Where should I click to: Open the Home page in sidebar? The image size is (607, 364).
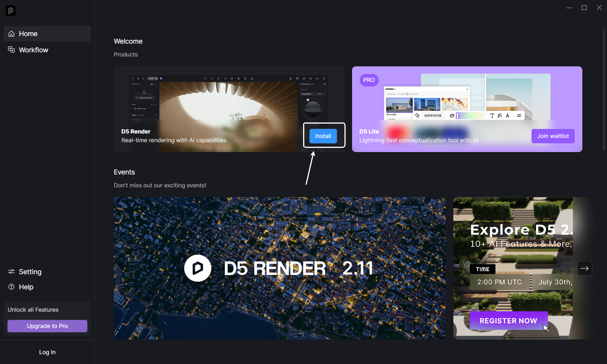tap(47, 34)
